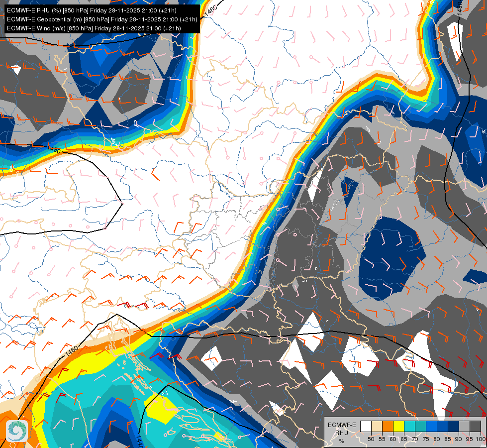
Task: Pick the beige 50–55 legend swatch
Action: 377,426
